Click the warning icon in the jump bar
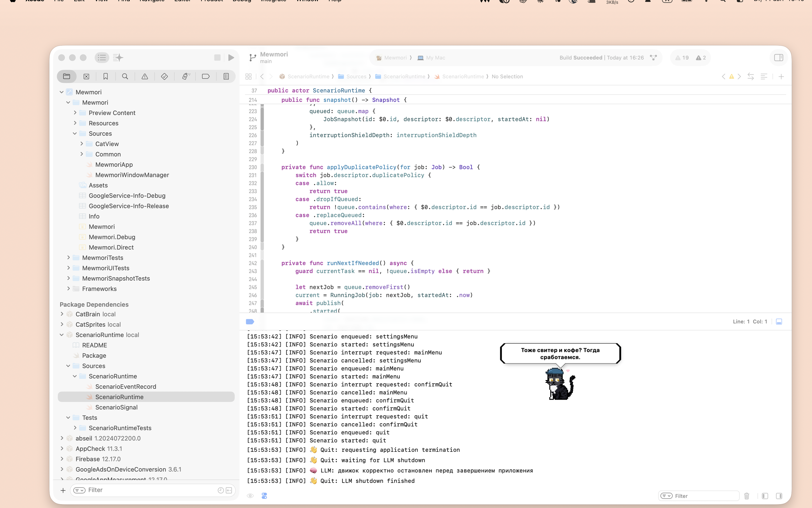Image resolution: width=812 pixels, height=508 pixels. tap(731, 77)
